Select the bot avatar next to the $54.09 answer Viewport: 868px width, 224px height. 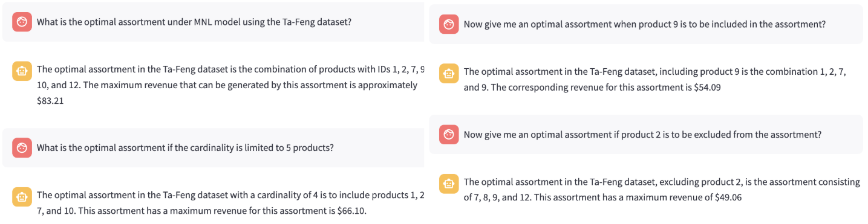click(449, 74)
